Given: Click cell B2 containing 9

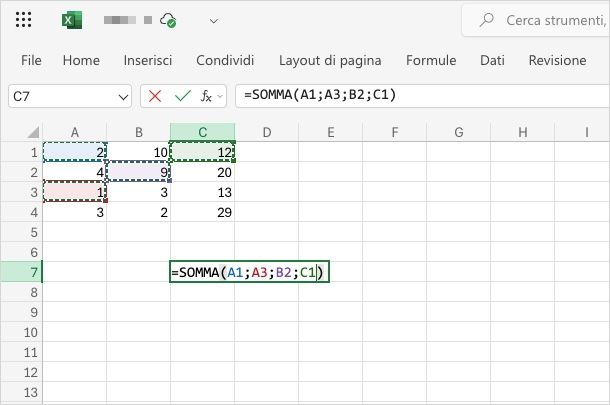Looking at the screenshot, I should pyautogui.click(x=138, y=172).
